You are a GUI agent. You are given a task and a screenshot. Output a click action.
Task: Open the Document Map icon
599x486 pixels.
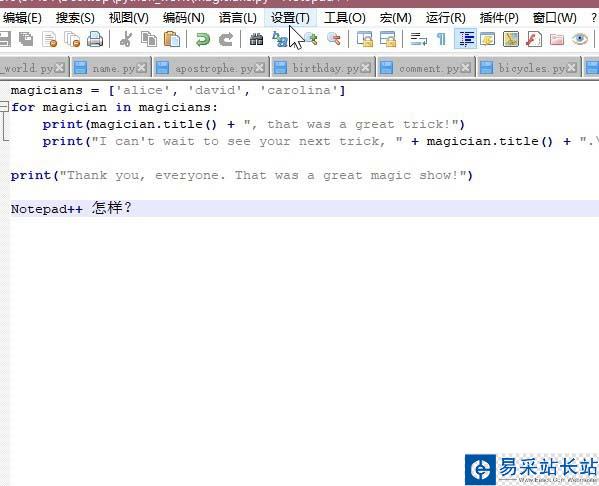[511, 39]
